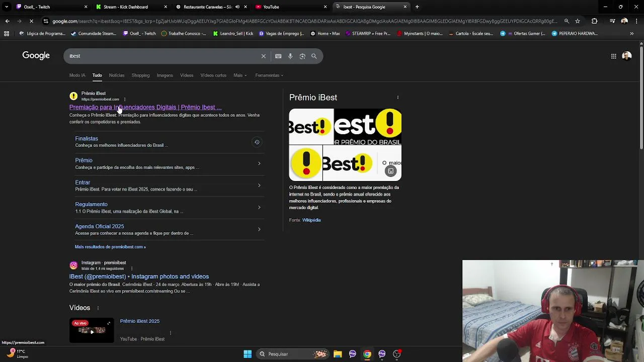This screenshot has height=362, width=644.
Task: Open Mais resultados de premioibest.com
Action: coord(110,247)
